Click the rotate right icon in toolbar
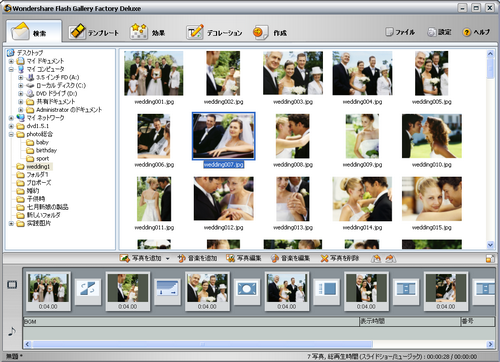The width and height of the screenshot is (500, 362). point(391,258)
